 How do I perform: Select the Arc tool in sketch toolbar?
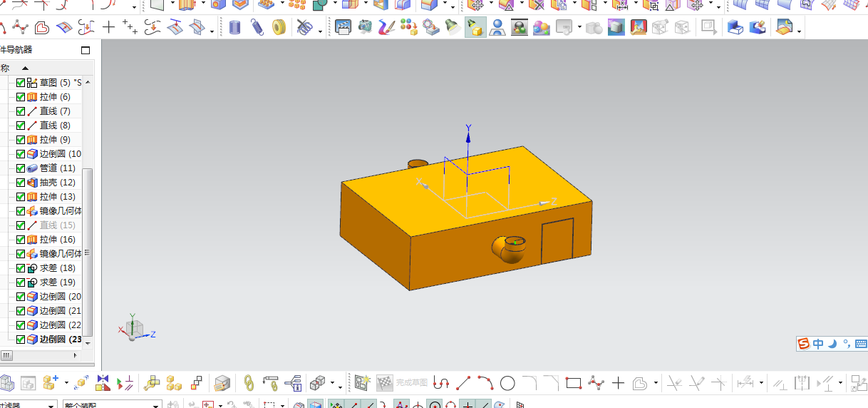(485, 383)
